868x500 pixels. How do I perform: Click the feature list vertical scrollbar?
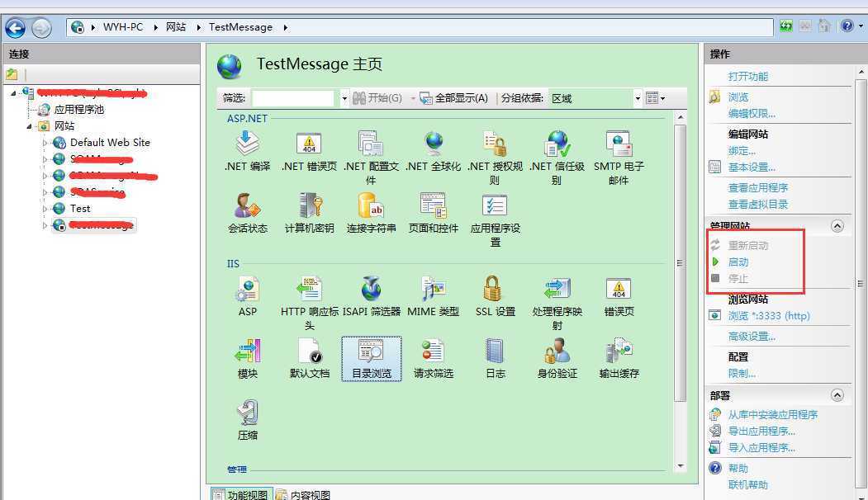point(681,263)
